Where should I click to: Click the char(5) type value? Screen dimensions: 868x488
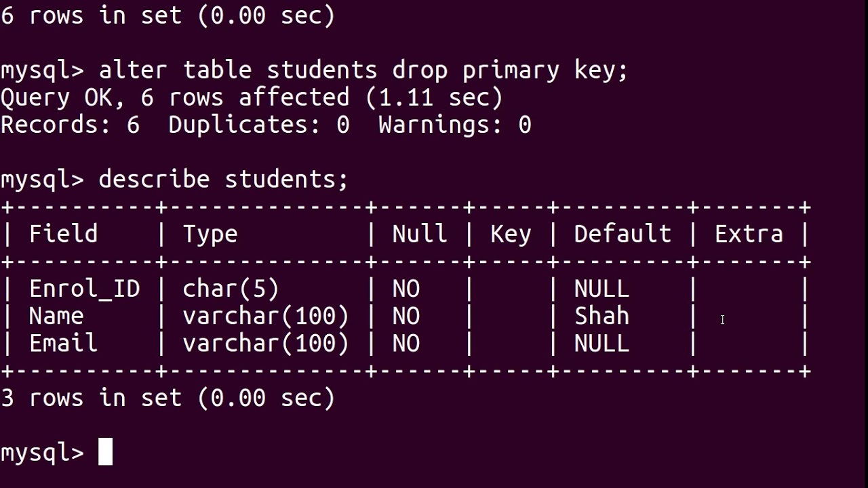click(x=231, y=289)
